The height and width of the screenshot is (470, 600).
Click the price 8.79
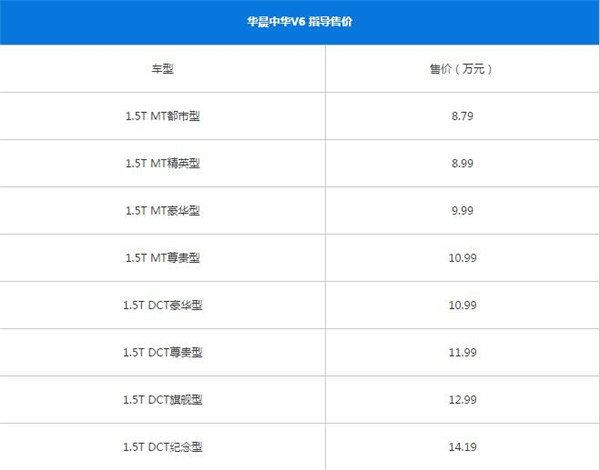tap(462, 116)
